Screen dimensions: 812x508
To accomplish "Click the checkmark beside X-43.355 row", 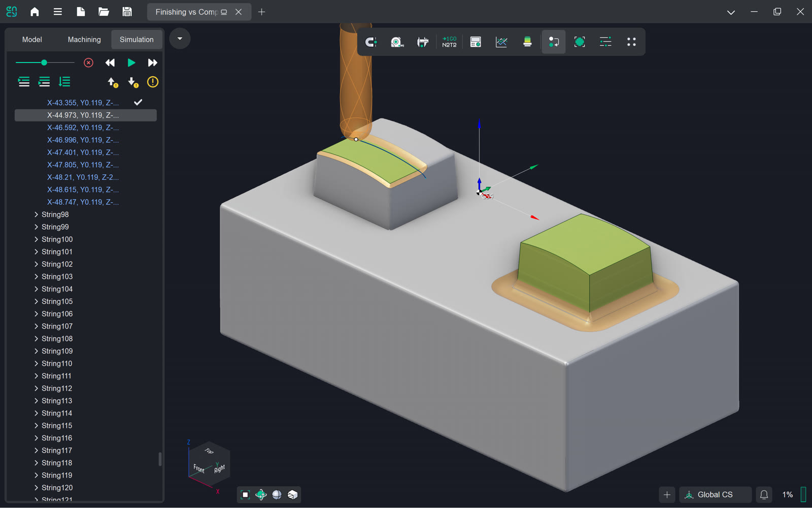I will coord(138,103).
